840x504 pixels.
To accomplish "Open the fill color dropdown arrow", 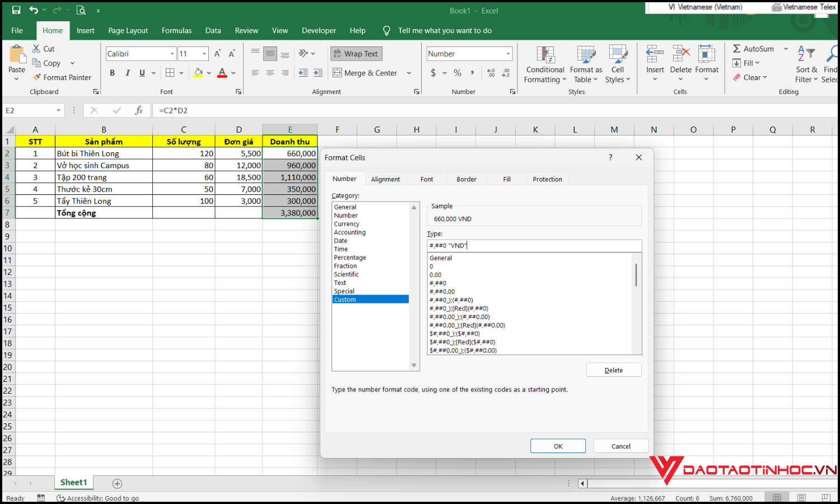I will (x=209, y=73).
